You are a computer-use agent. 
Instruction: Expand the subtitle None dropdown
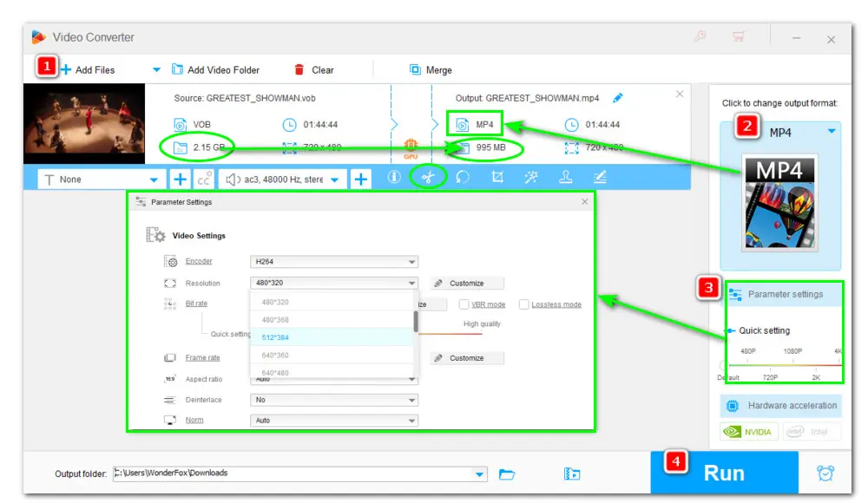[102, 180]
